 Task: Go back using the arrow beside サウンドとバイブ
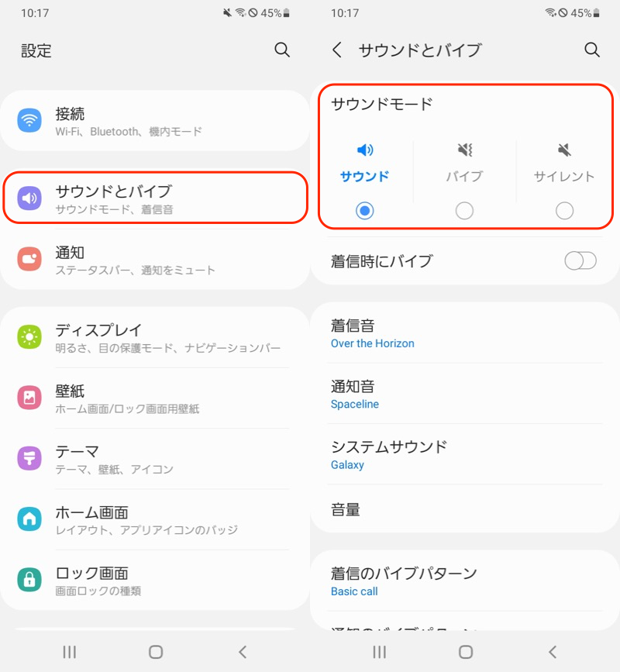tap(336, 50)
